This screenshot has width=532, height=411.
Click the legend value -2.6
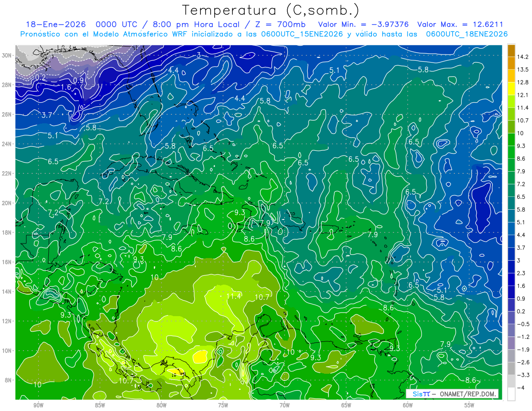tap(523, 362)
